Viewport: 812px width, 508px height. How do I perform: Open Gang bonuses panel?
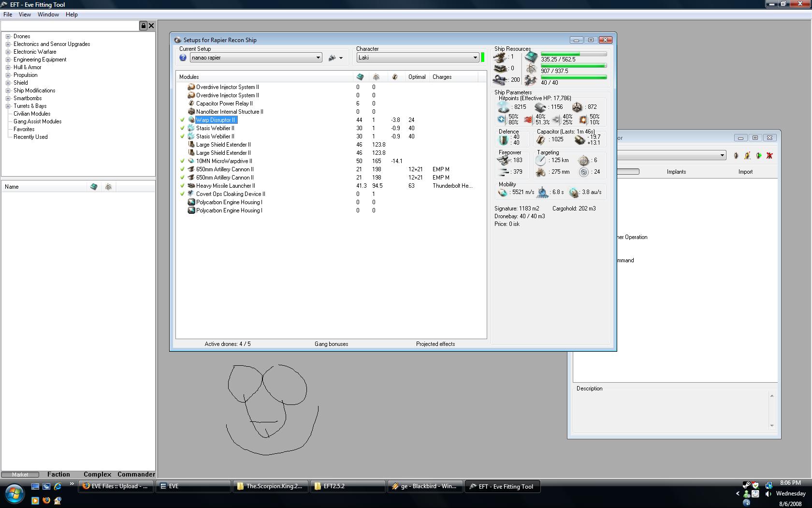point(332,344)
